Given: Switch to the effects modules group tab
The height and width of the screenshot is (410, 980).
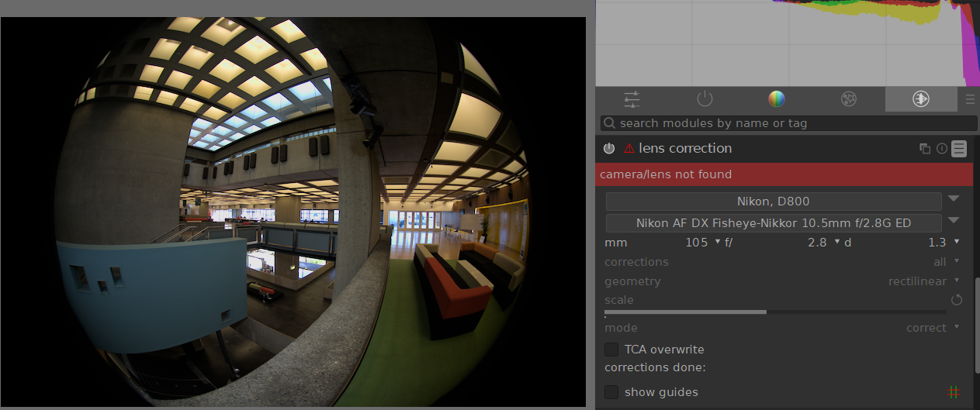Looking at the screenshot, I should coord(849,99).
